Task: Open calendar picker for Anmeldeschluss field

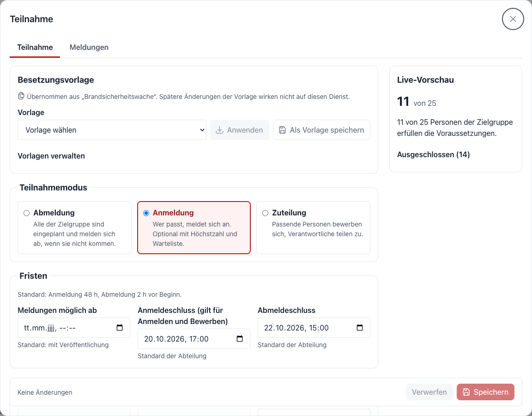Action: pos(240,338)
